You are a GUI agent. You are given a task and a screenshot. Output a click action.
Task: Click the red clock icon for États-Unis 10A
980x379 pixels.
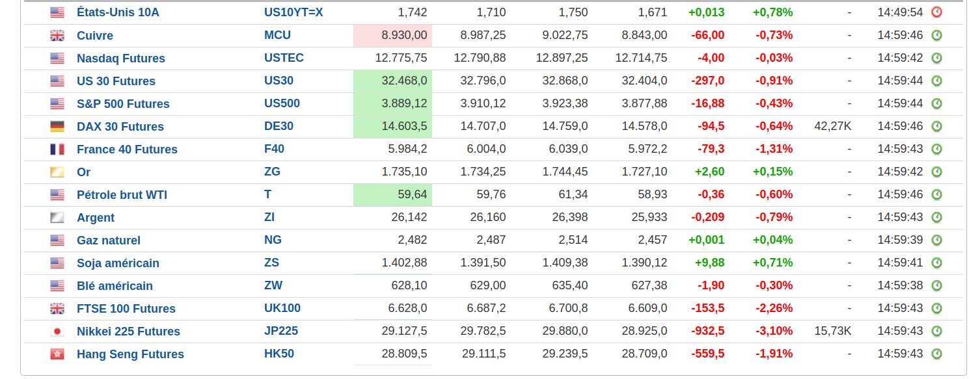[x=936, y=12]
